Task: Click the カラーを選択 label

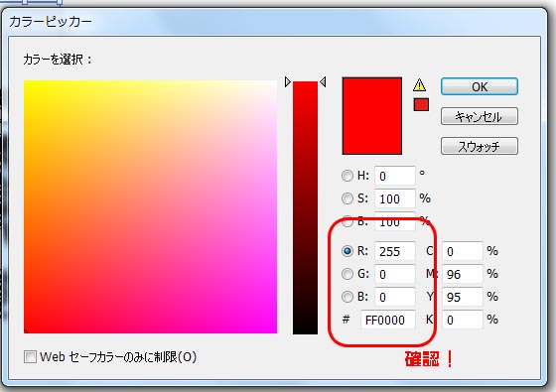Action: pos(58,60)
